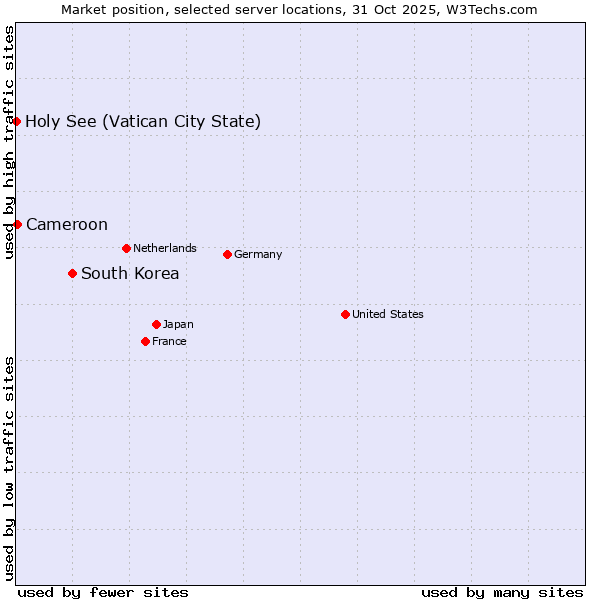Click the 'used by many sites' axis label
600x600 pixels.
(502, 592)
